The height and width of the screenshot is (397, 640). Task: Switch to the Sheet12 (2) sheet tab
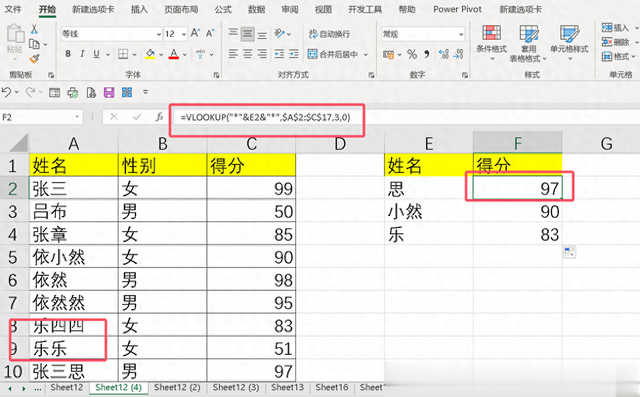(177, 387)
